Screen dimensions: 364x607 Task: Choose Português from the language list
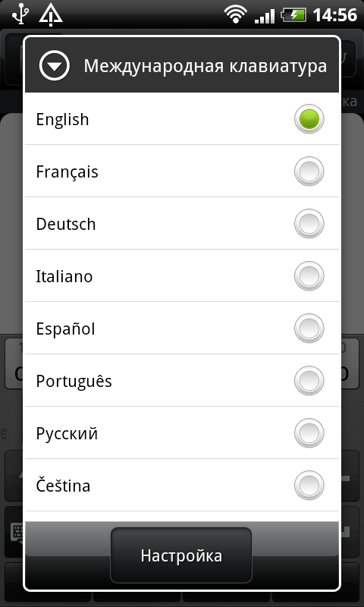click(182, 381)
